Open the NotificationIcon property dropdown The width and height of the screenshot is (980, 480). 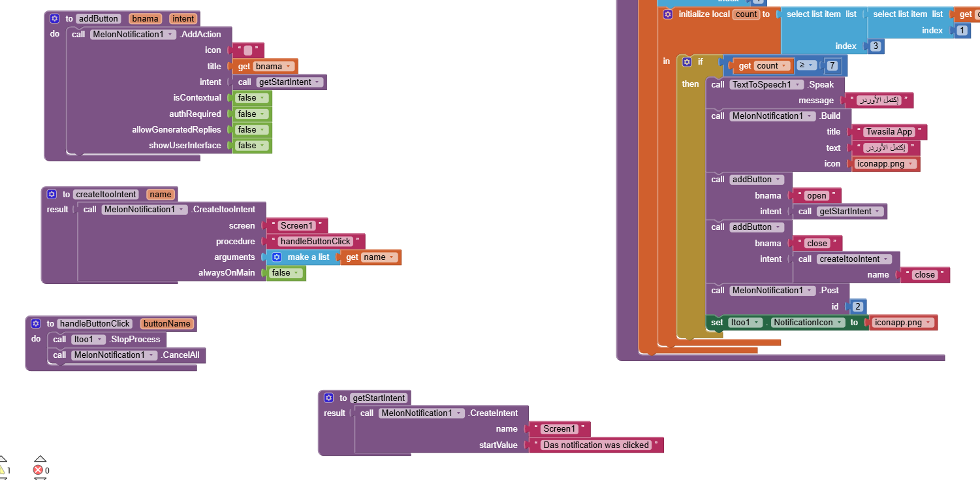pos(808,323)
